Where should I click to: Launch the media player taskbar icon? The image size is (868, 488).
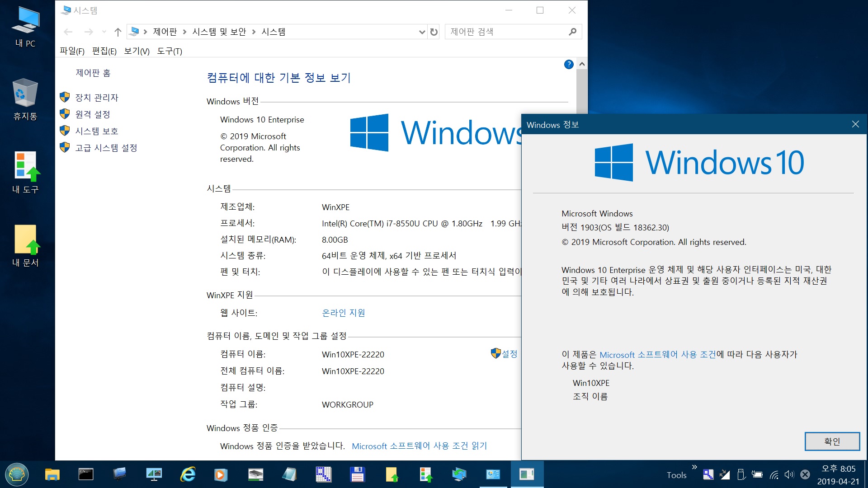[x=221, y=474]
